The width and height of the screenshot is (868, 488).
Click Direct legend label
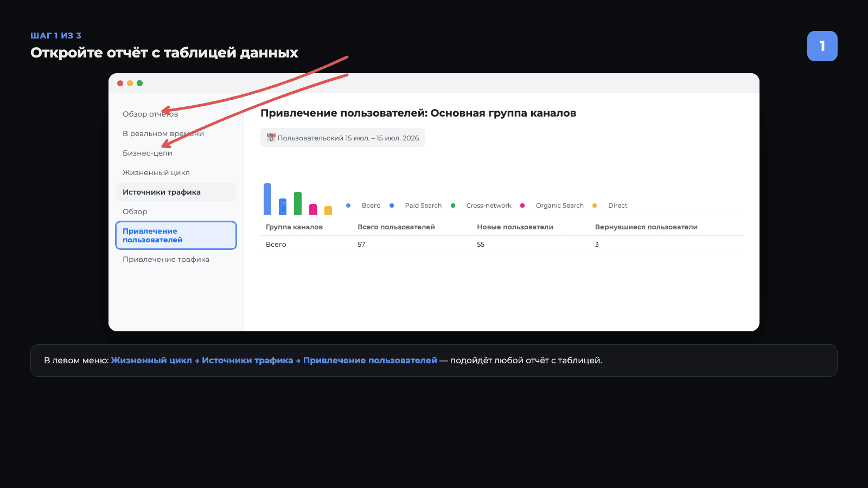click(x=618, y=206)
